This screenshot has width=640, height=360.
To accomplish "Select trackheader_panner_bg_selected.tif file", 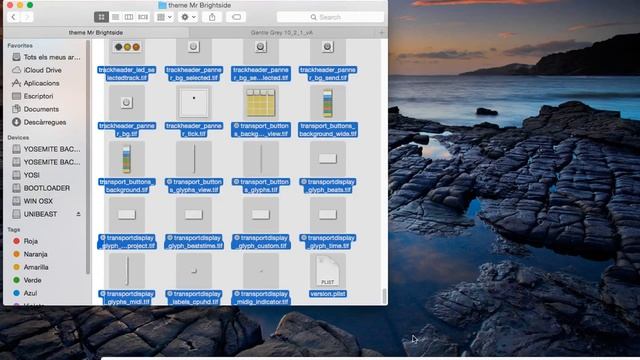I will (x=194, y=60).
